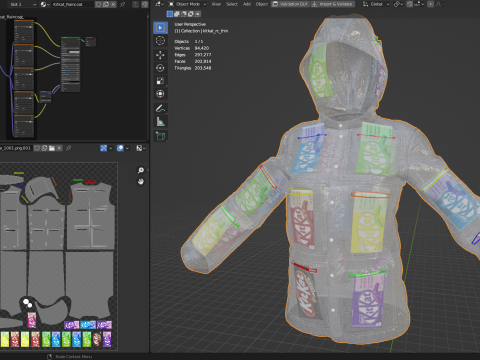This screenshot has height=360, width=480.
Task: Click fake user shield for the image
Action: click(x=37, y=148)
